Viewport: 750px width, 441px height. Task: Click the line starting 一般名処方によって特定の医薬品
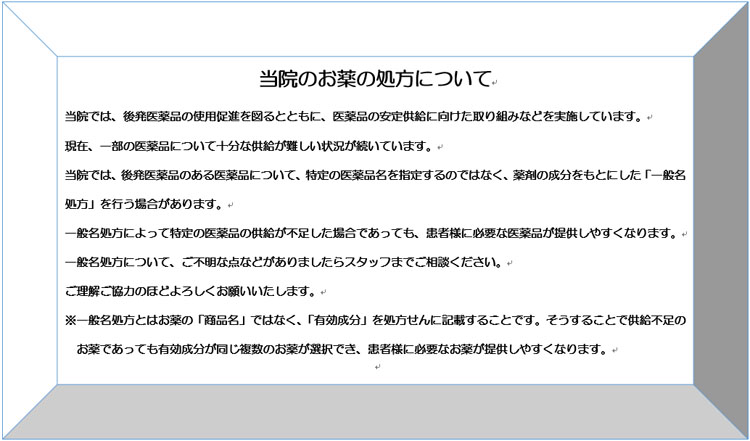click(x=372, y=233)
